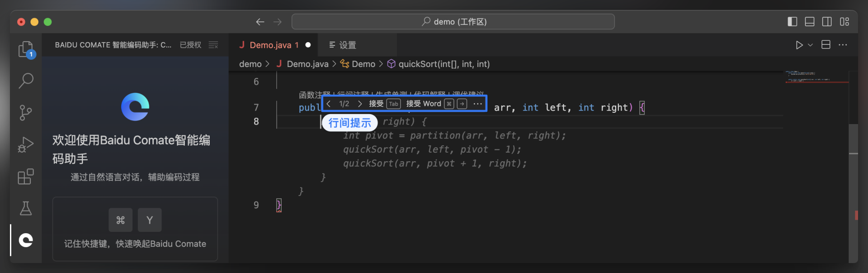This screenshot has width=868, height=273.
Task: Click line number 9 in the gutter
Action: click(x=256, y=205)
